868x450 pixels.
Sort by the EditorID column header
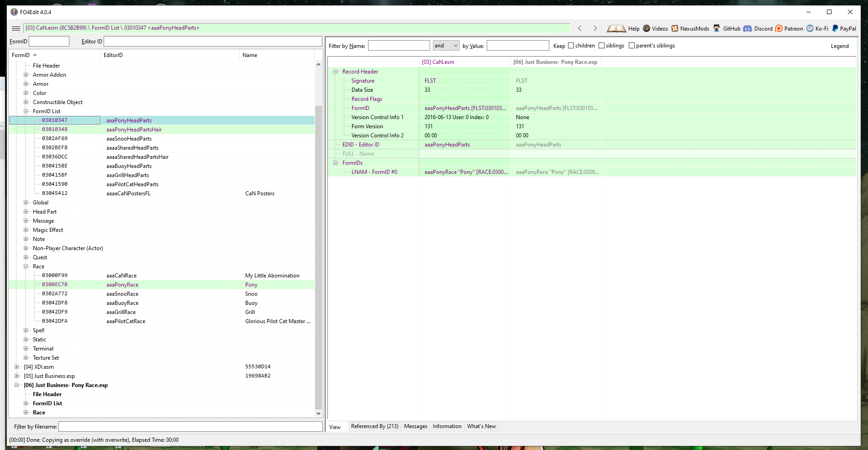point(170,55)
